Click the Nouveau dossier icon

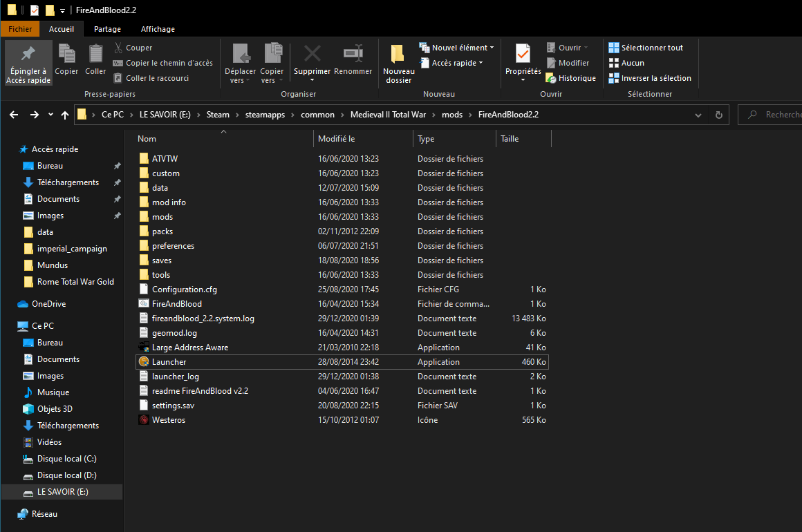pos(398,55)
